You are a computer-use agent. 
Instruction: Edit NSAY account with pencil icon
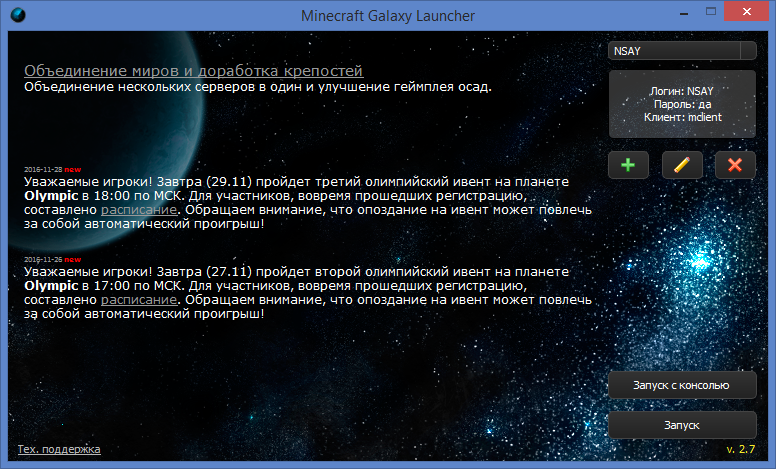coord(682,165)
